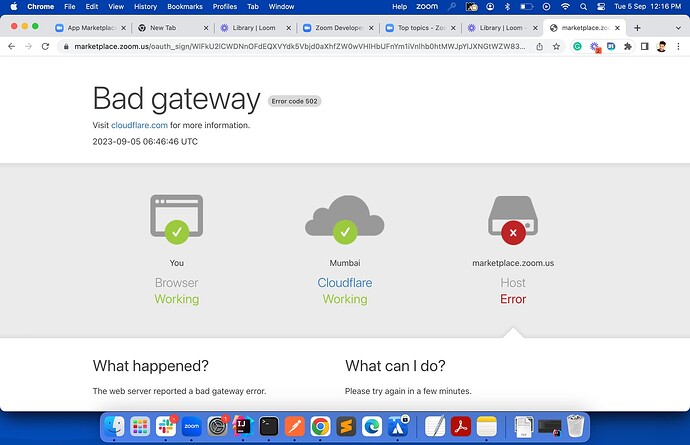Open cloudflare.com link

pyautogui.click(x=139, y=125)
